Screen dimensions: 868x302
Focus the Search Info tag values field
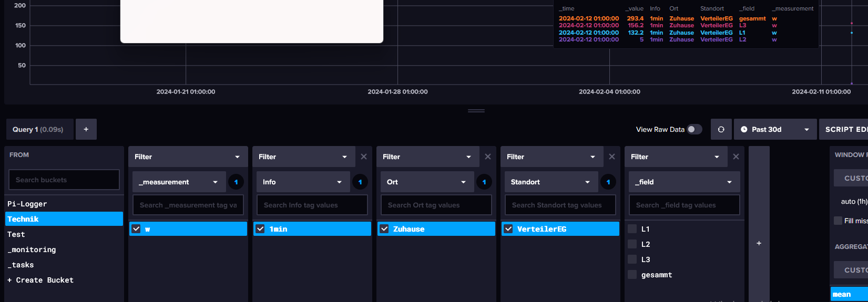(x=312, y=205)
